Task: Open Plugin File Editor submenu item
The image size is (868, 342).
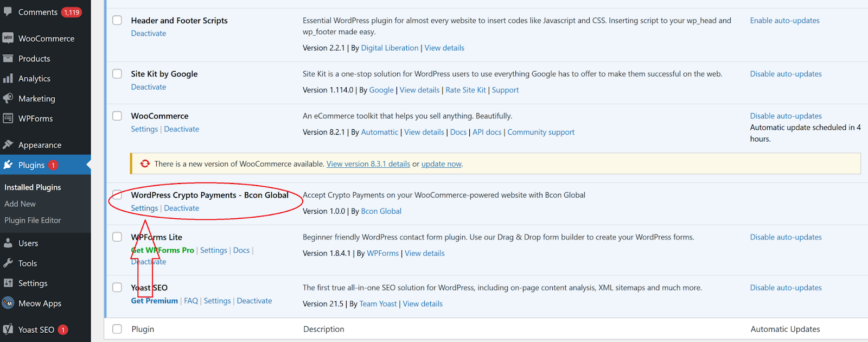Action: [x=33, y=220]
